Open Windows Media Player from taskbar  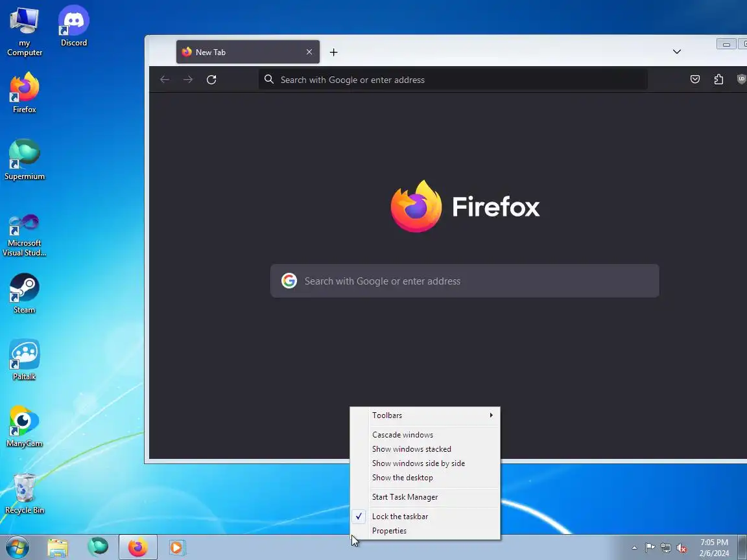pyautogui.click(x=177, y=548)
